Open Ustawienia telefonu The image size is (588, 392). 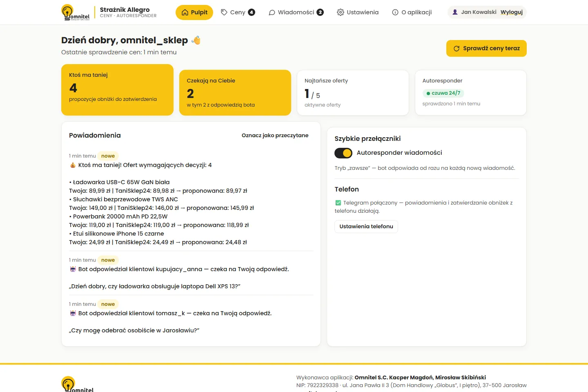pos(366,226)
